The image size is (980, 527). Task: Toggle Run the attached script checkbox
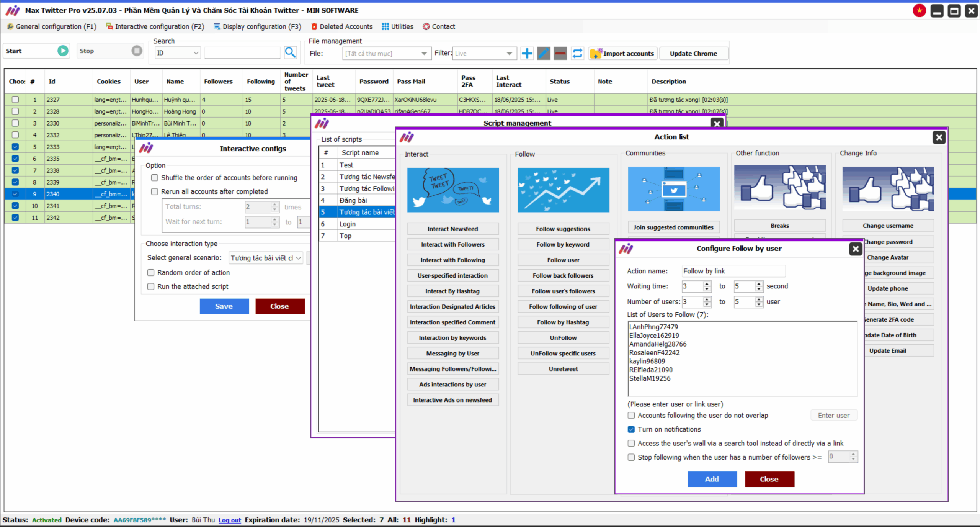[151, 286]
